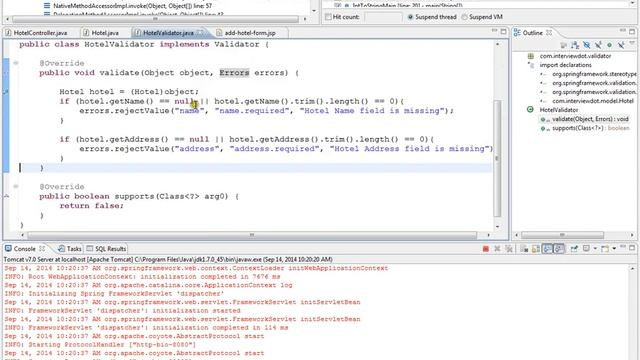Select the Suspend thread radio button
The width and height of the screenshot is (640, 360).
pos(410,17)
